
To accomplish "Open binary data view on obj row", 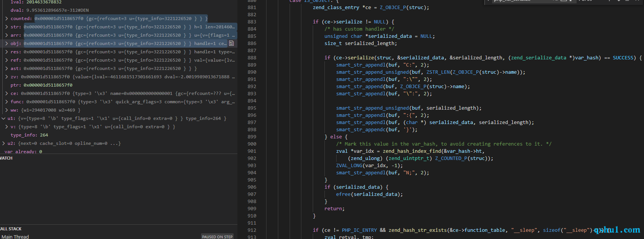I will tap(231, 43).
